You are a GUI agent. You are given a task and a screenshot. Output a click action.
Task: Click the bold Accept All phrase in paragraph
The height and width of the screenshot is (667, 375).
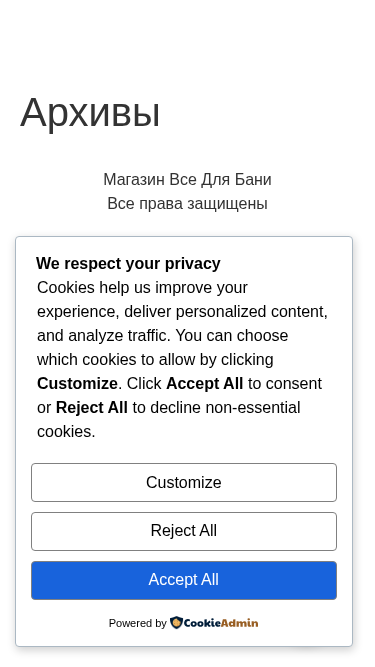pos(205,383)
